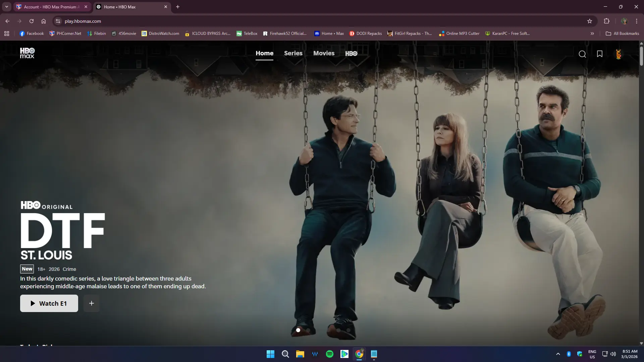Open the profile avatar menu
The height and width of the screenshot is (362, 644).
tap(619, 54)
